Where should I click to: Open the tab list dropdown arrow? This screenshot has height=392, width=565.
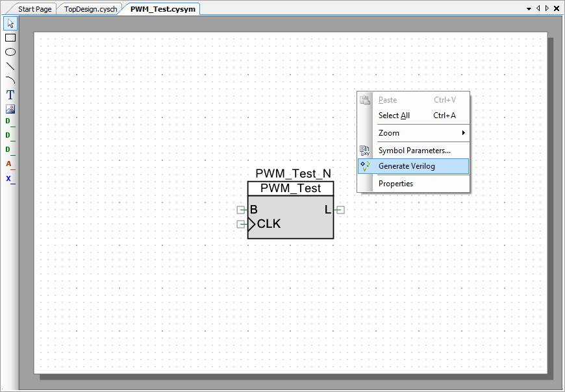tap(529, 8)
